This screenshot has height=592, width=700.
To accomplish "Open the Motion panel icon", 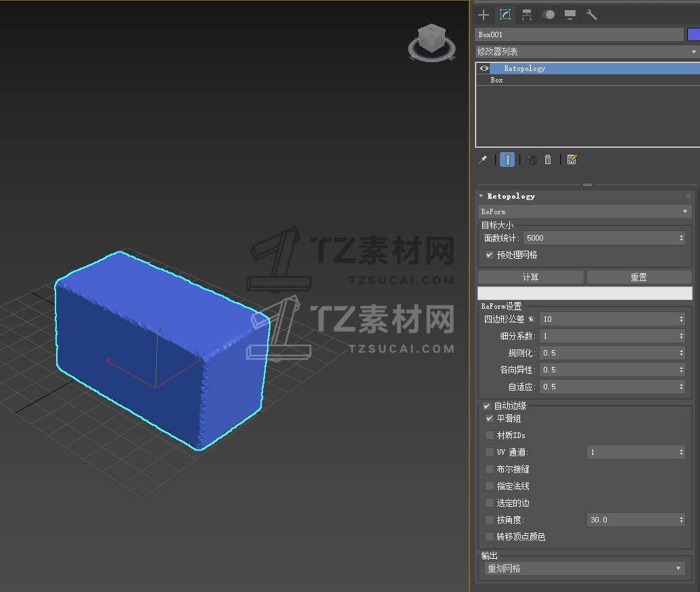I will 549,15.
